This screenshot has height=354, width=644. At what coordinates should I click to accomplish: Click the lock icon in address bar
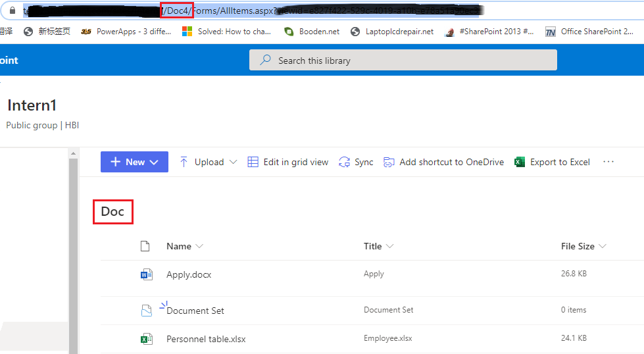(x=12, y=11)
